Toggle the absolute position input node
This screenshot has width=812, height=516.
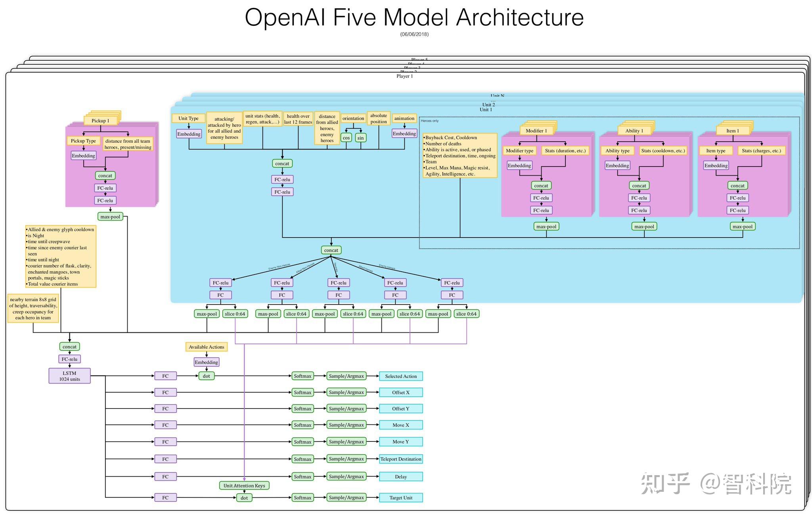pyautogui.click(x=378, y=118)
